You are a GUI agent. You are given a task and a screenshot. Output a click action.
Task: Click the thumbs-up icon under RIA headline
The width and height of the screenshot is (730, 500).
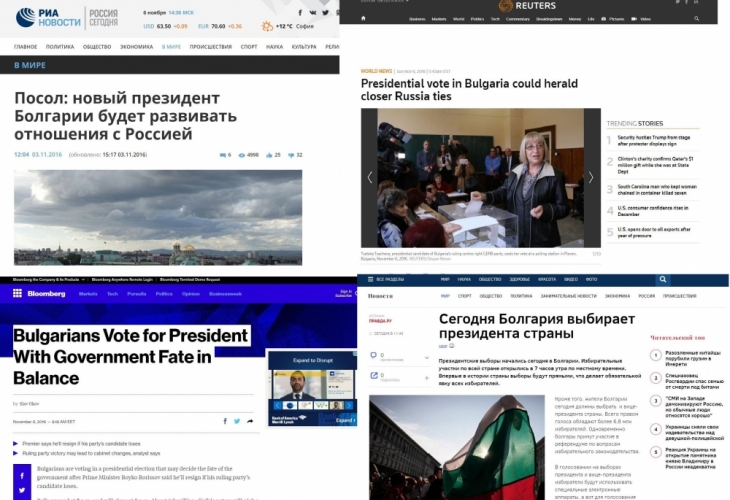[x=269, y=155]
